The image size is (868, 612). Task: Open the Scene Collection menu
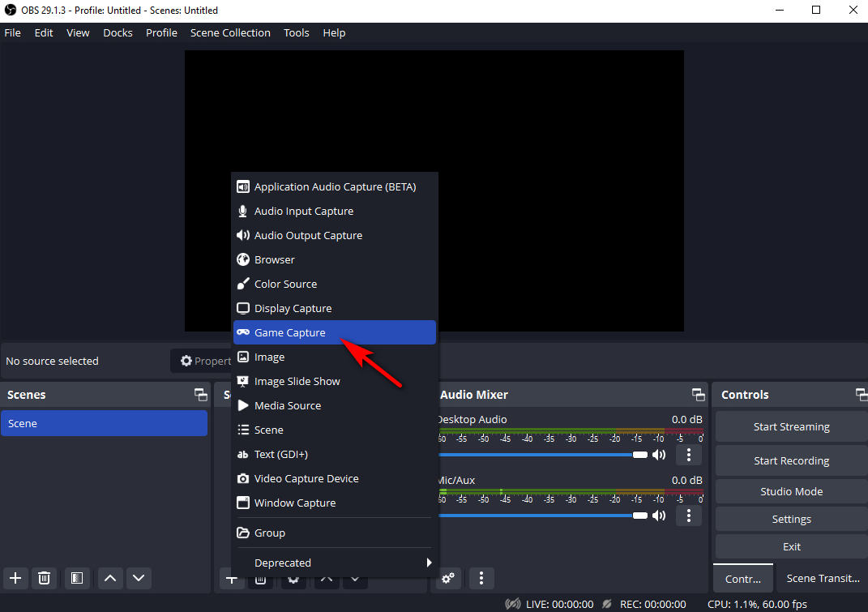pos(230,32)
